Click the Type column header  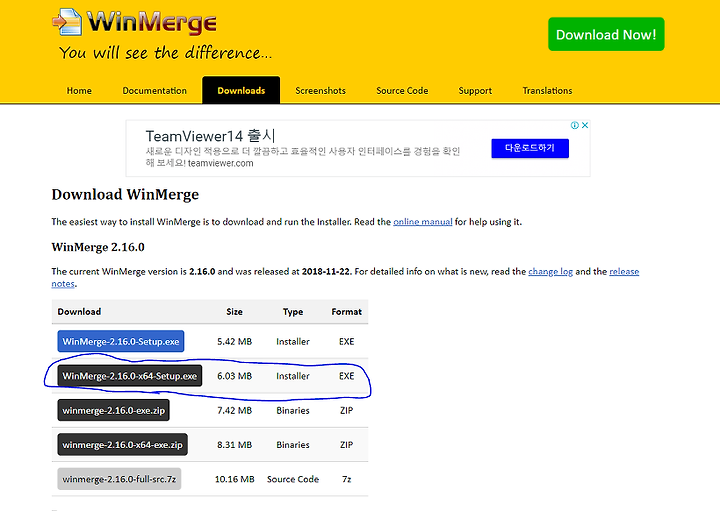tap(293, 312)
